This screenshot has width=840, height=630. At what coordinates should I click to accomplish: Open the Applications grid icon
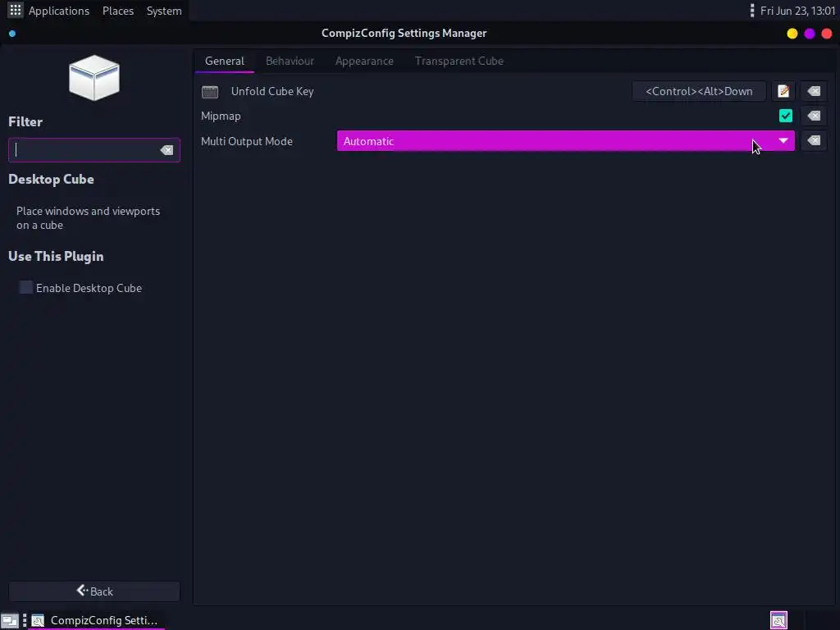[x=15, y=10]
